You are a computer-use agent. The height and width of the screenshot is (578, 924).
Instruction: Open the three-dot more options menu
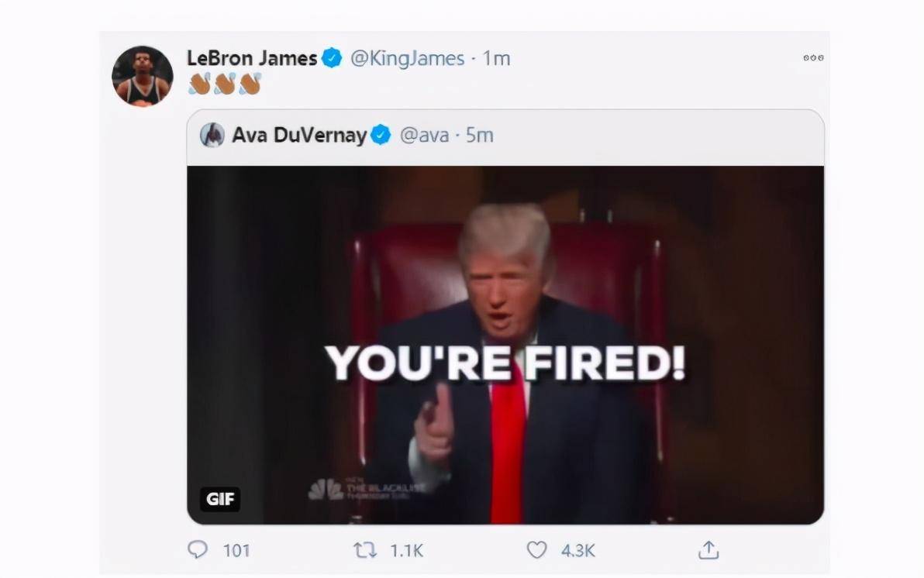point(813,58)
